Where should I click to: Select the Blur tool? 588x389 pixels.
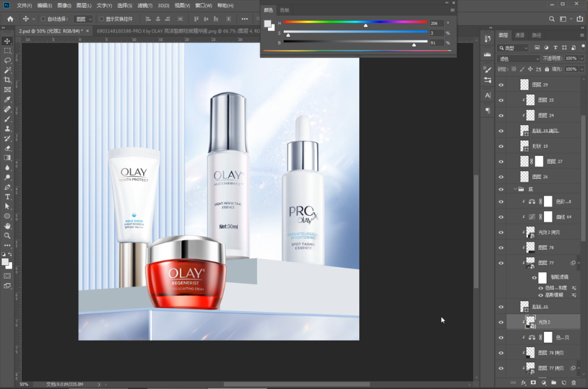pyautogui.click(x=7, y=168)
